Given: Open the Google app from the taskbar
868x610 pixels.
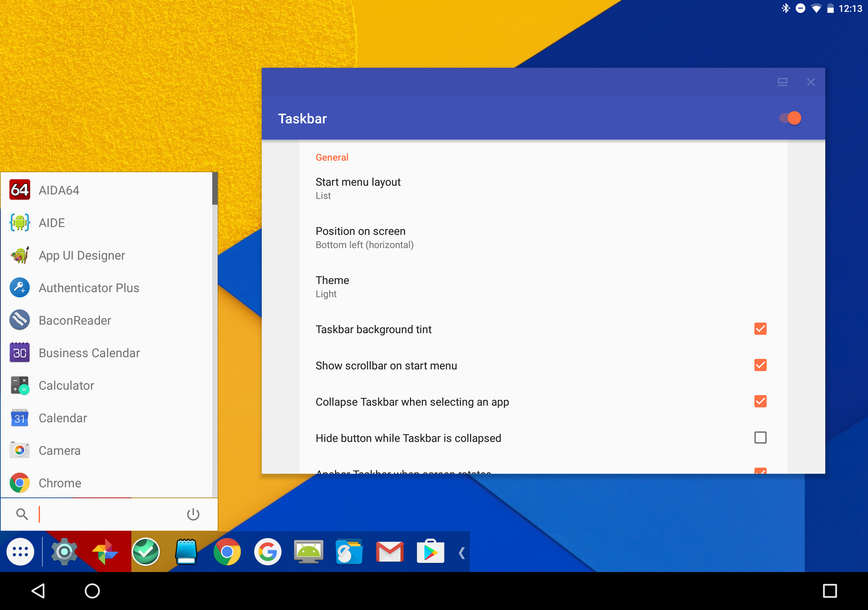Looking at the screenshot, I should coord(268,552).
